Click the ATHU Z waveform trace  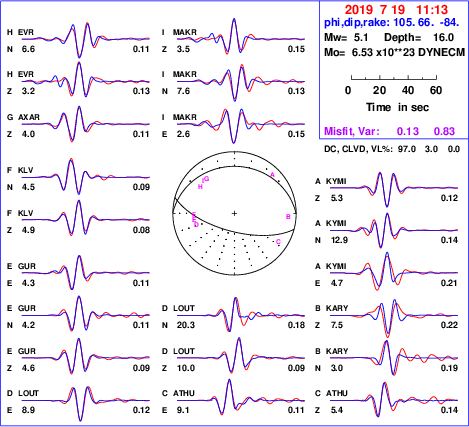tap(394, 400)
